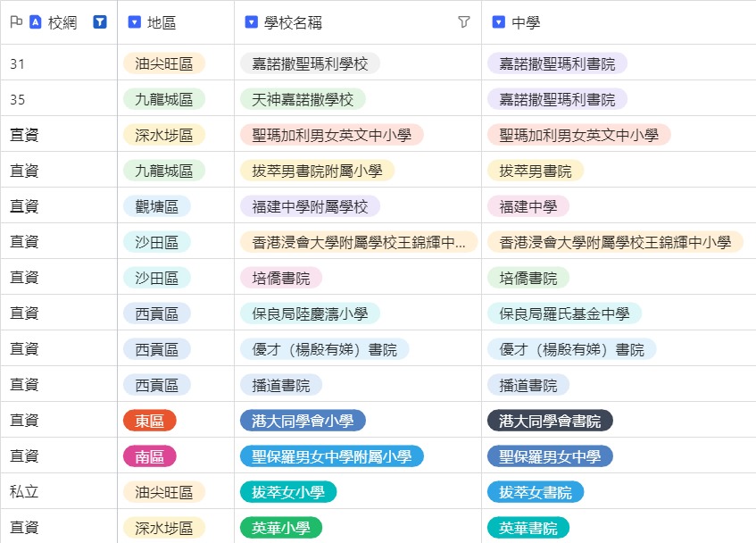Click the 拔萃女小學 school tag
The image size is (756, 543).
pyautogui.click(x=288, y=492)
